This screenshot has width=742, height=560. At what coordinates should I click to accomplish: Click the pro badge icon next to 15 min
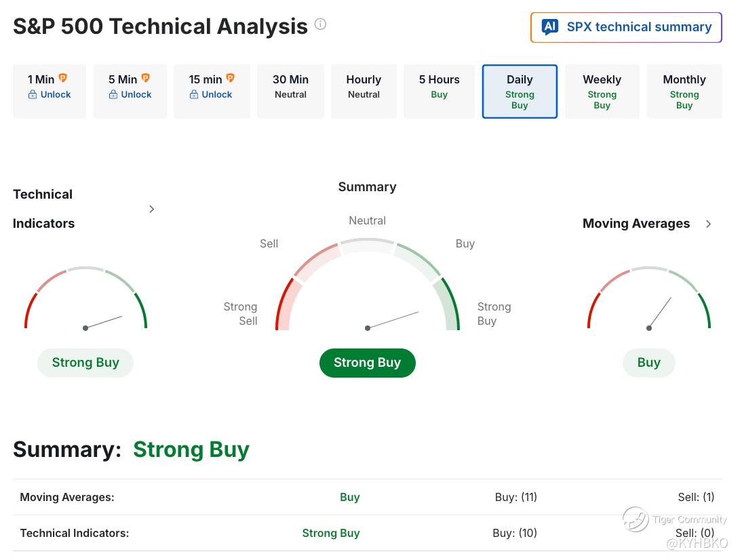click(x=230, y=78)
